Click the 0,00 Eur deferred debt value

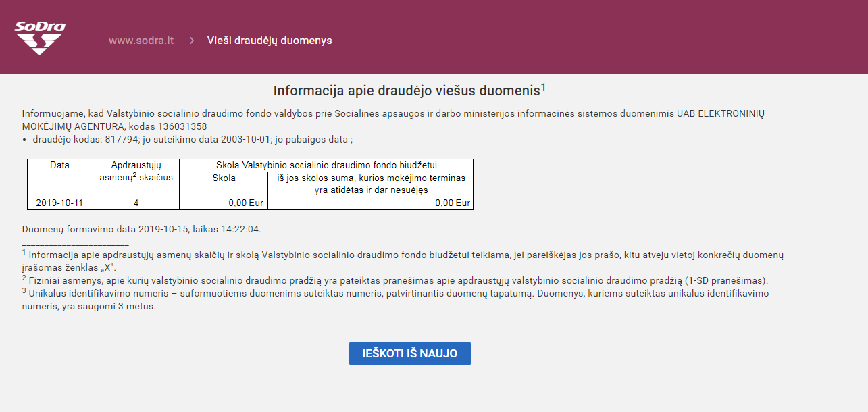453,203
